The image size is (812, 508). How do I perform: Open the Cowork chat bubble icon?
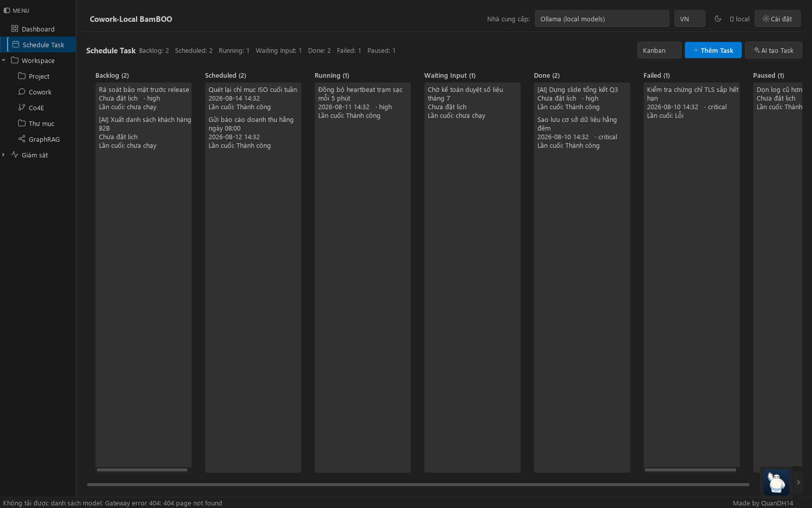coord(22,92)
